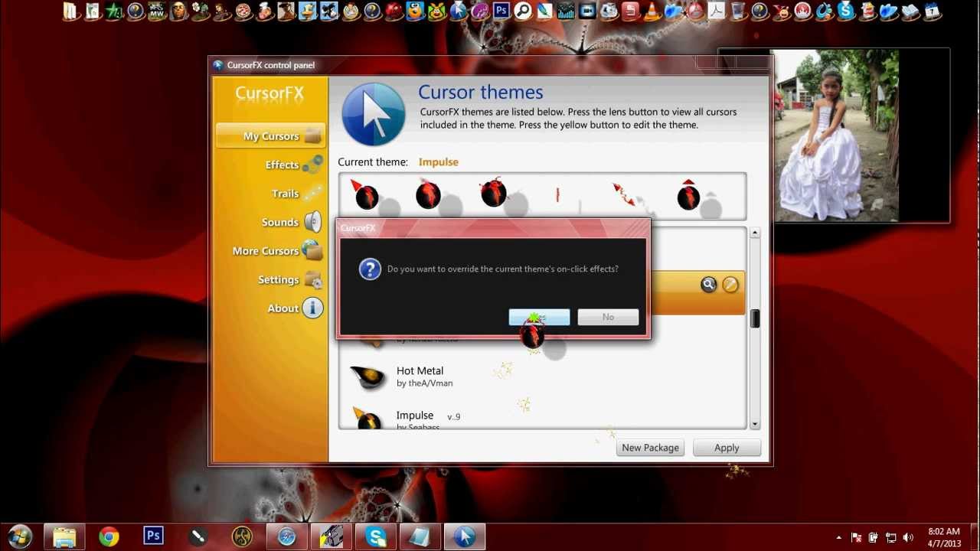The image size is (980, 551).
Task: Click the theme list scrollbar down arrow
Action: tap(755, 424)
